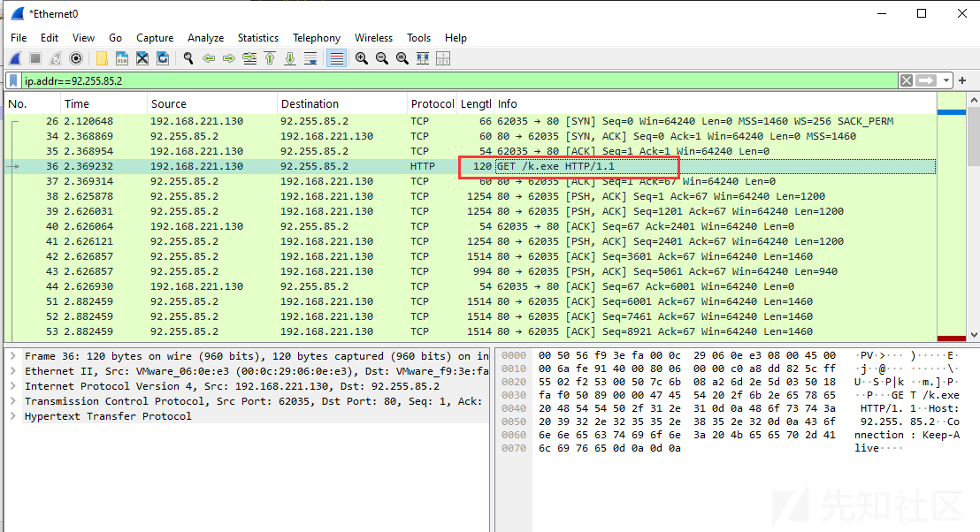This screenshot has width=980, height=532.
Task: Close this capture file via the toolbar
Action: click(142, 58)
